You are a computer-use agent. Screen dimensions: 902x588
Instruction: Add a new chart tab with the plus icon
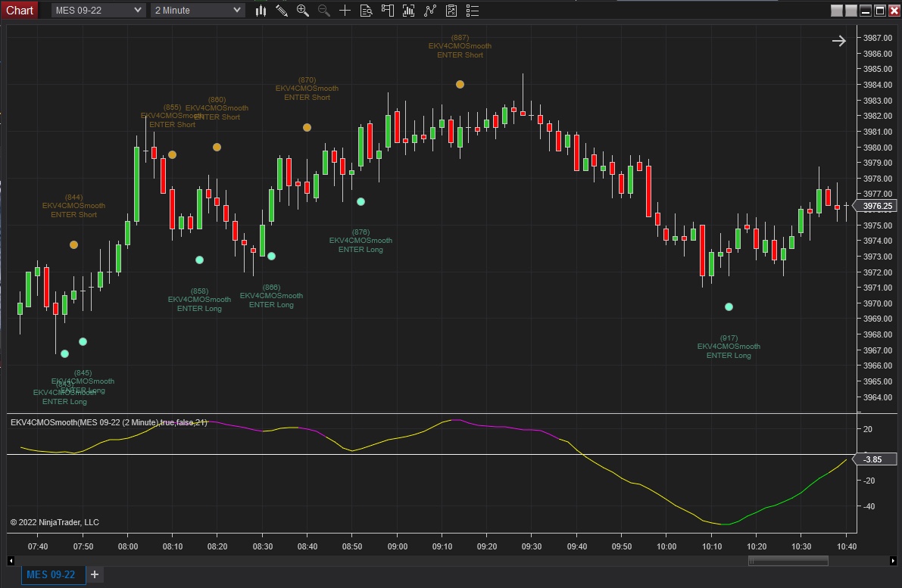click(x=95, y=574)
